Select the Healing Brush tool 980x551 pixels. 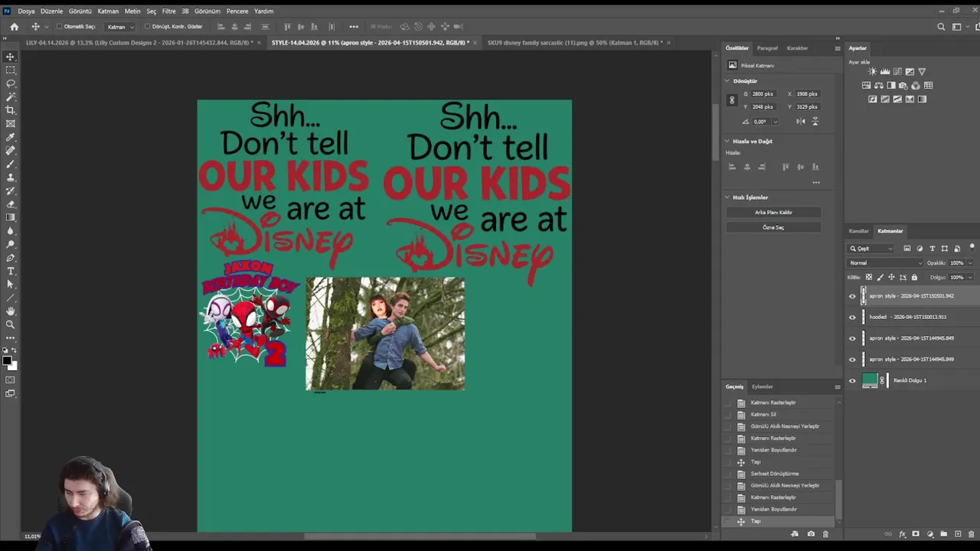click(x=11, y=151)
